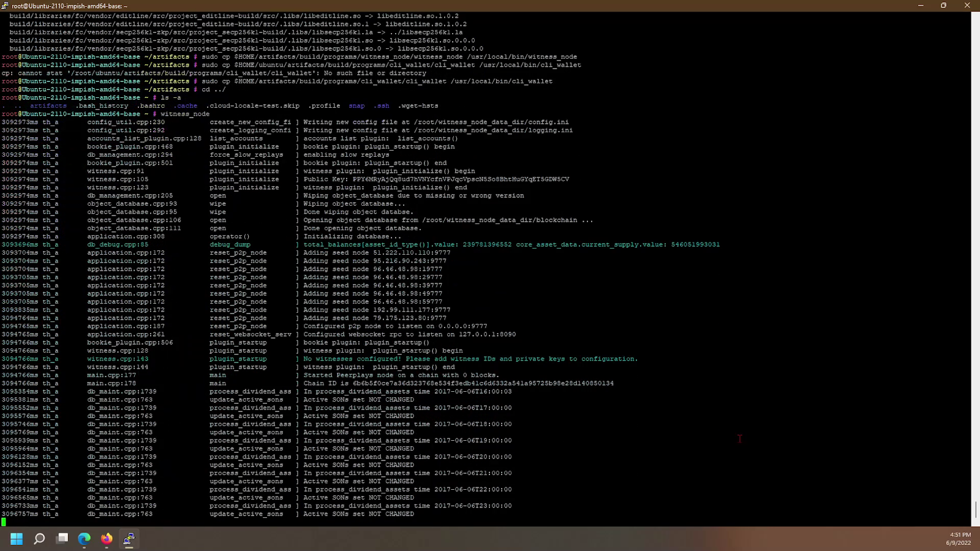This screenshot has height=551, width=980.
Task: Click the 'No witnesses configured!' warning message
Action: tap(470, 359)
